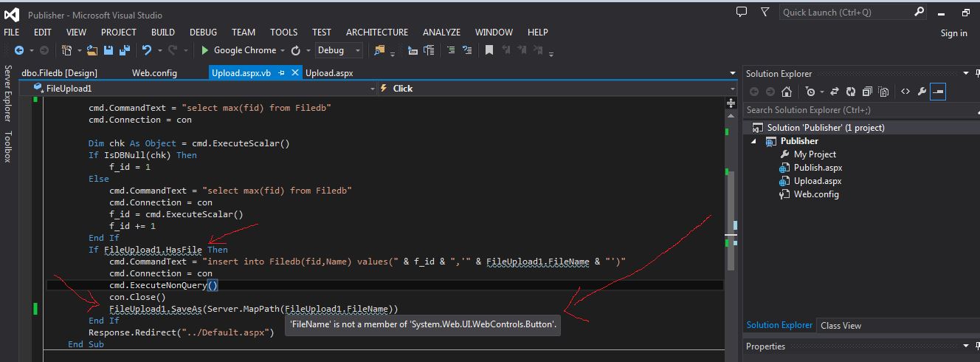Open the Undo history dropdown arrow
This screenshot has width=980, height=362.
159,50
